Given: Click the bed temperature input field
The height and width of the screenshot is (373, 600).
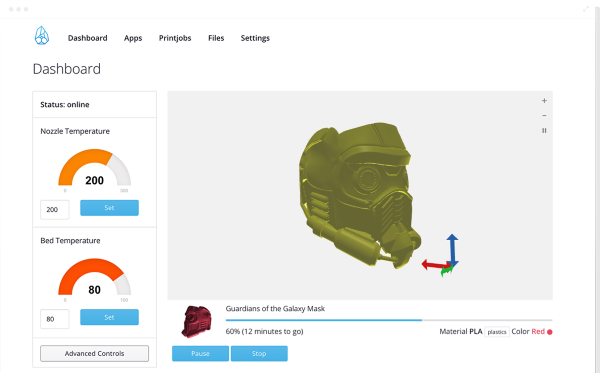Looking at the screenshot, I should tap(55, 319).
